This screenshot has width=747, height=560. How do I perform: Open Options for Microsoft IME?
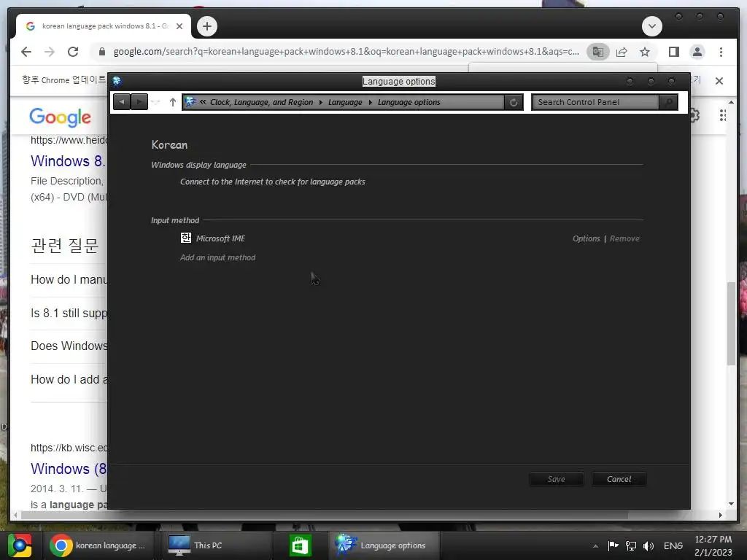(x=586, y=238)
